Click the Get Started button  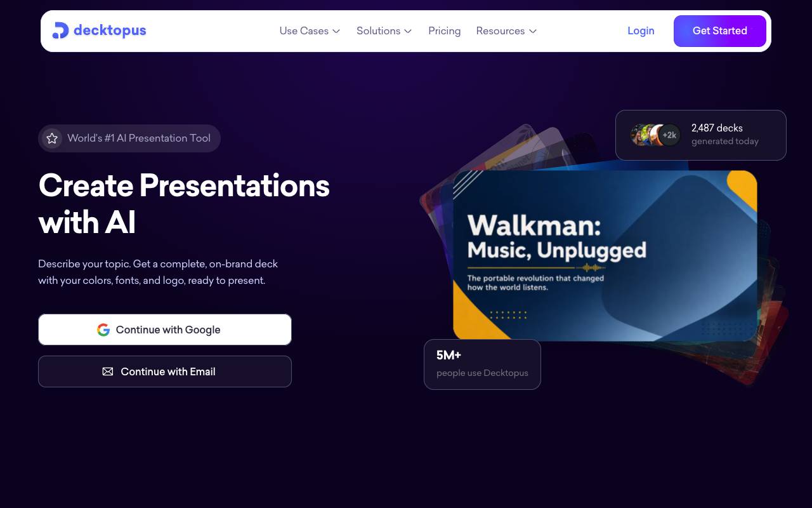tap(720, 31)
